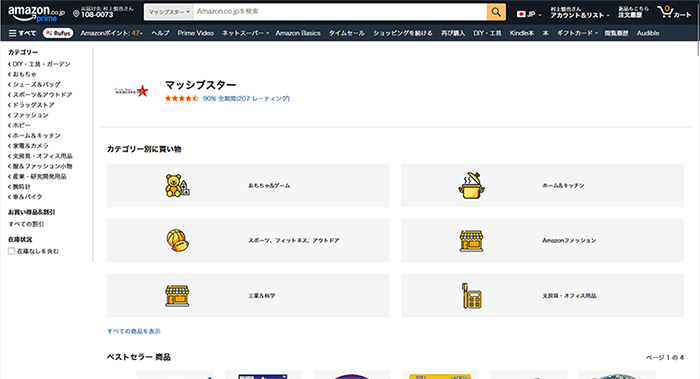The width and height of the screenshot is (700, 379).
Task: Open ヘルプ in navigation bar
Action: [160, 33]
